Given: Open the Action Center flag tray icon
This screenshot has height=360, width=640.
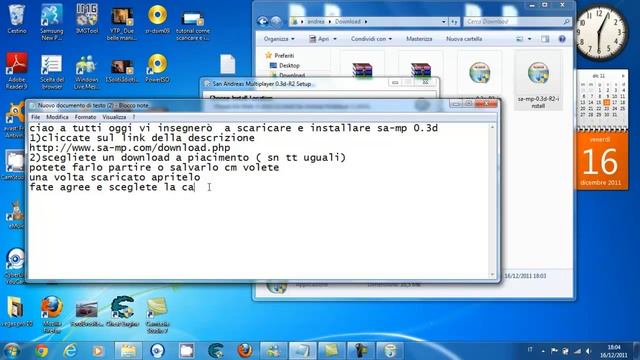Looking at the screenshot, I should 554,351.
